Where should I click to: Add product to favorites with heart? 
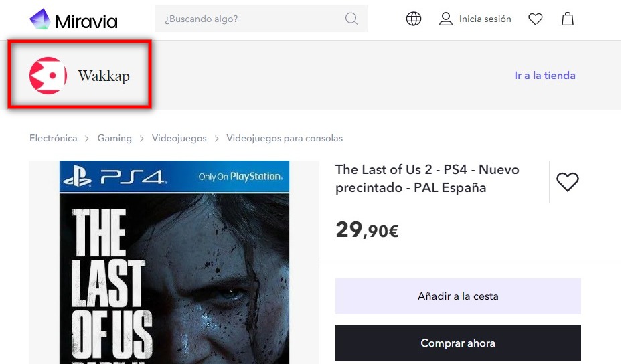click(568, 181)
